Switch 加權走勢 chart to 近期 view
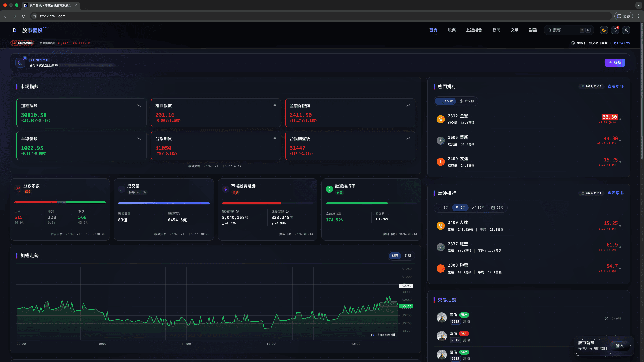Image resolution: width=644 pixels, height=362 pixels. pos(408,256)
